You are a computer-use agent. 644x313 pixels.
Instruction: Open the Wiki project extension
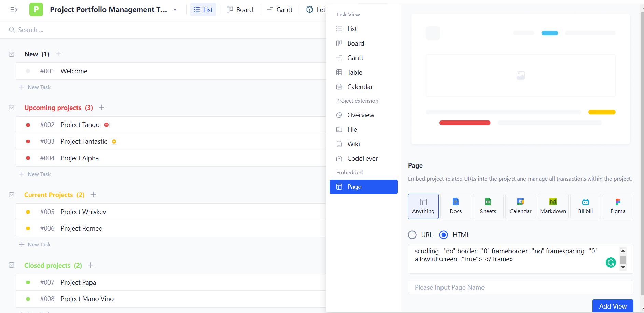(353, 144)
